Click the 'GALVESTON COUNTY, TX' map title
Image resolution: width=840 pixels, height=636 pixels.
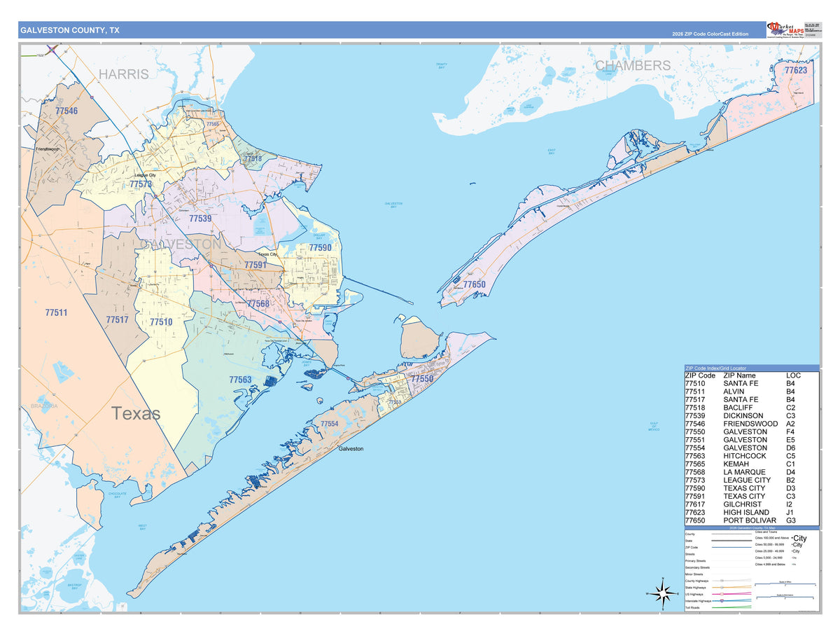click(69, 30)
